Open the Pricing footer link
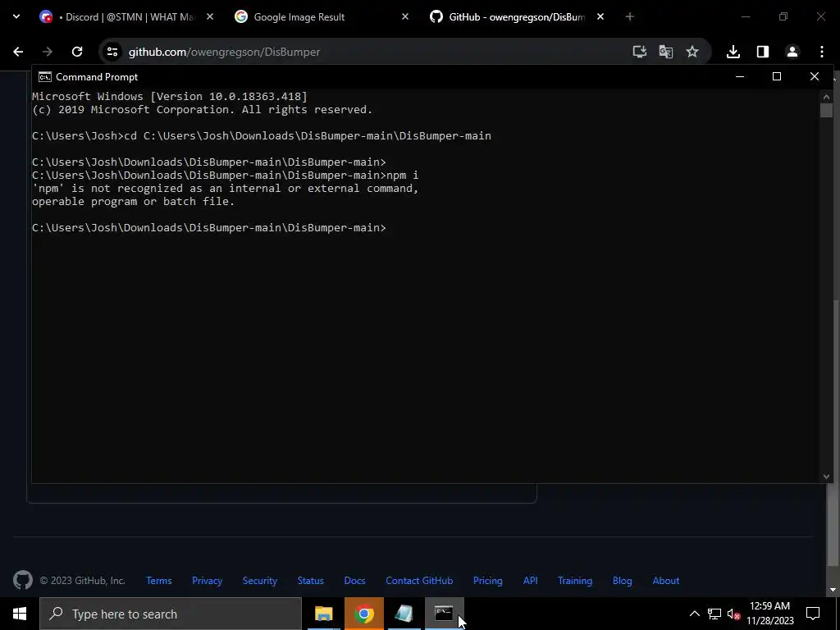Screen dimensions: 840x630 [x=488, y=581]
